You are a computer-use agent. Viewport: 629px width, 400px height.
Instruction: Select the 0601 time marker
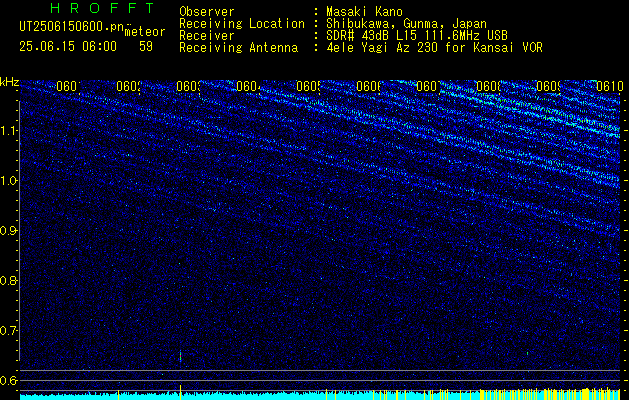[x=69, y=86]
